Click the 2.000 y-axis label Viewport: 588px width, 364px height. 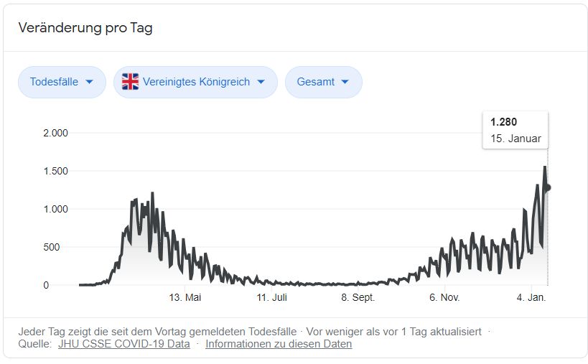coord(55,133)
